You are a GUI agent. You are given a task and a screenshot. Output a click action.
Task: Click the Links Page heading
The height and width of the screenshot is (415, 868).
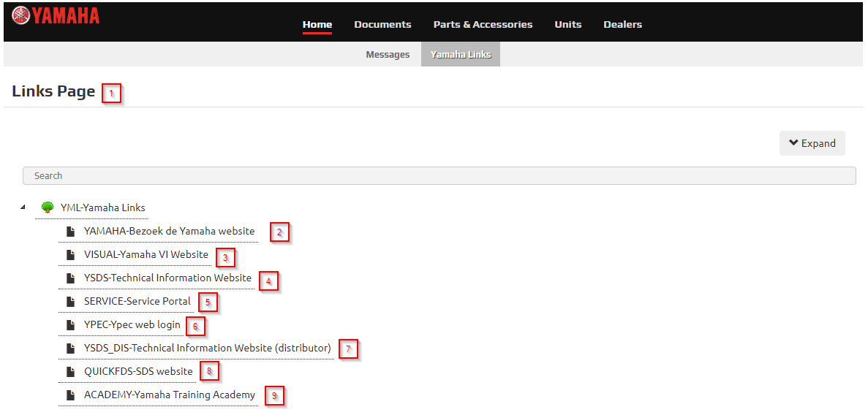click(53, 91)
